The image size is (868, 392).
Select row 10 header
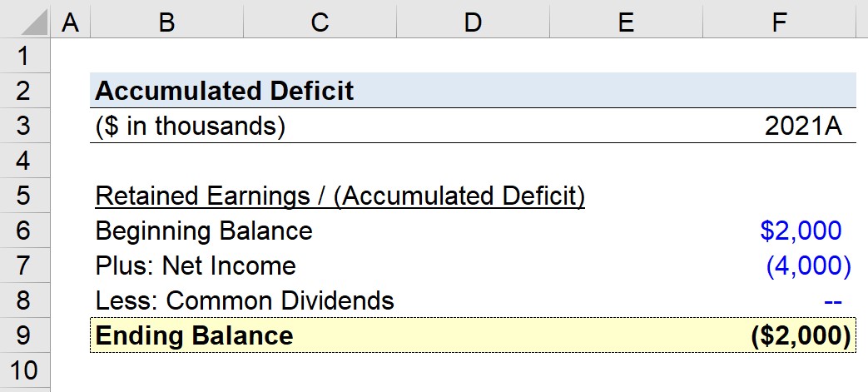25,370
